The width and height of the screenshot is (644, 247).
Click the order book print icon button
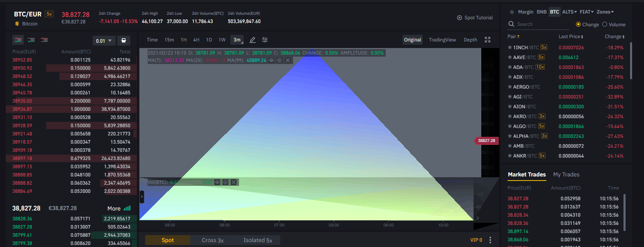pos(124,41)
